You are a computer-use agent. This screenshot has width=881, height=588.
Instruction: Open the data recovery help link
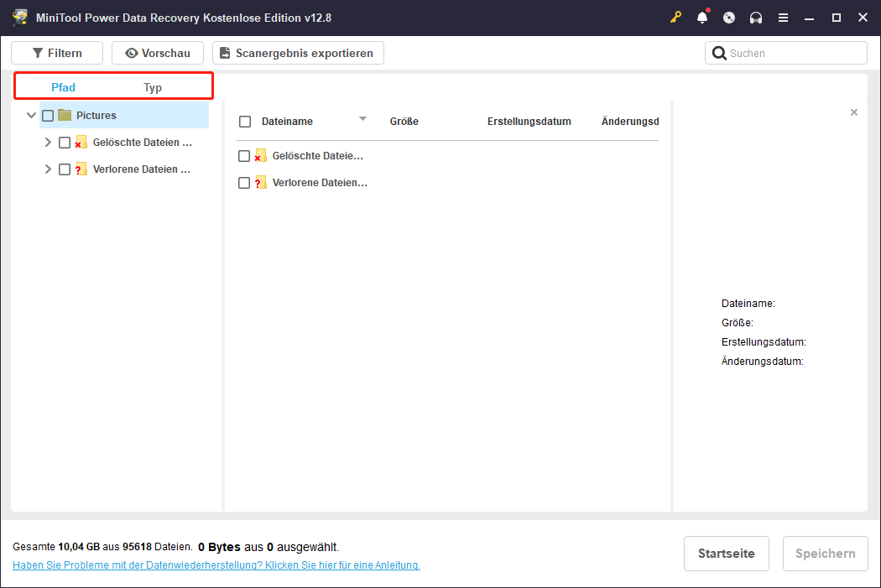click(216, 565)
